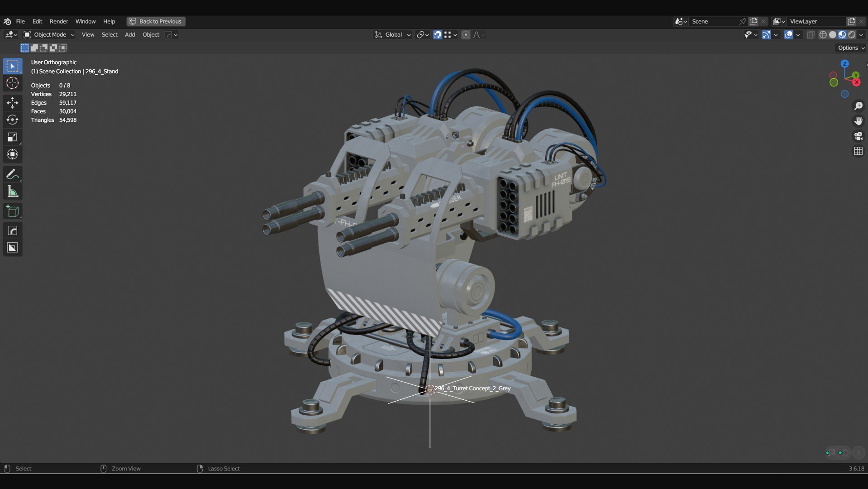This screenshot has height=489, width=868.
Task: Toggle snapping magnet
Action: 438,35
